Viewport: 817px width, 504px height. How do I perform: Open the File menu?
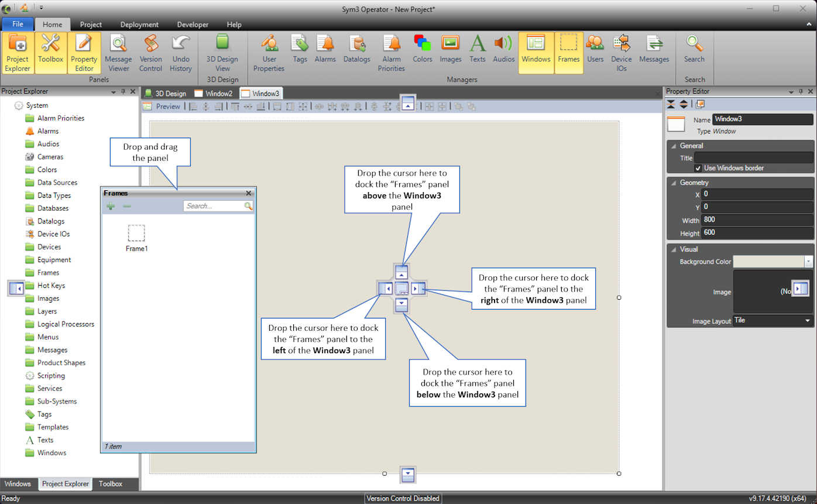(x=18, y=25)
